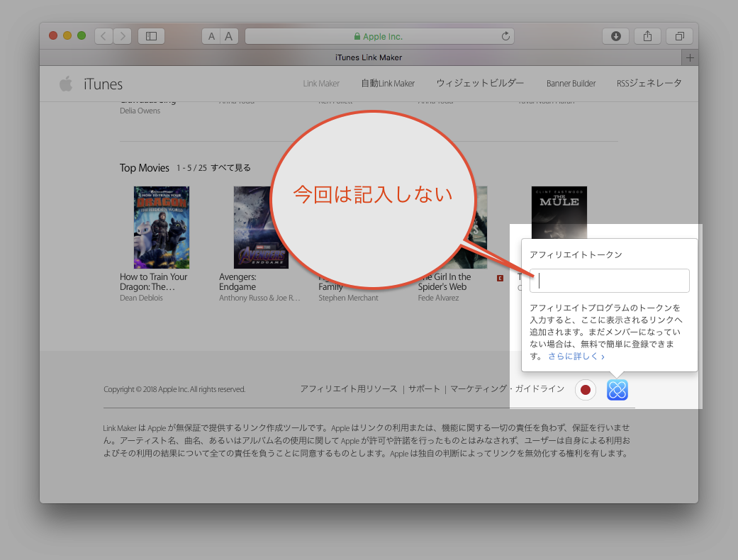Switch to the iTunes Link Maker tab

click(369, 57)
